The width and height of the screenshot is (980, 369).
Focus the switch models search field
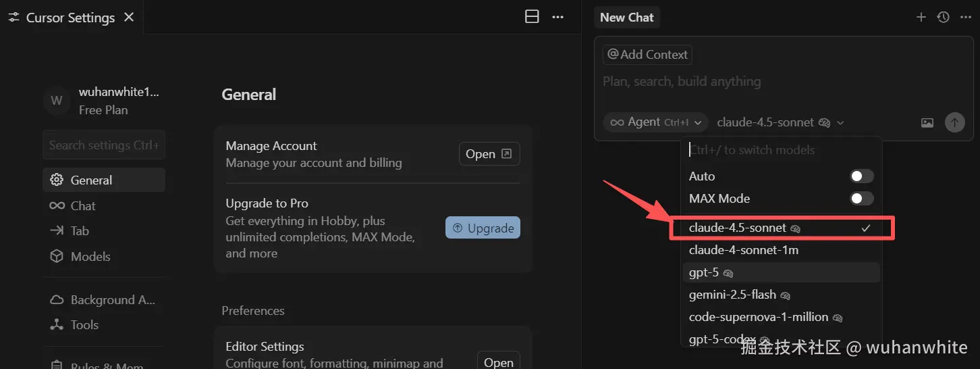(x=781, y=150)
